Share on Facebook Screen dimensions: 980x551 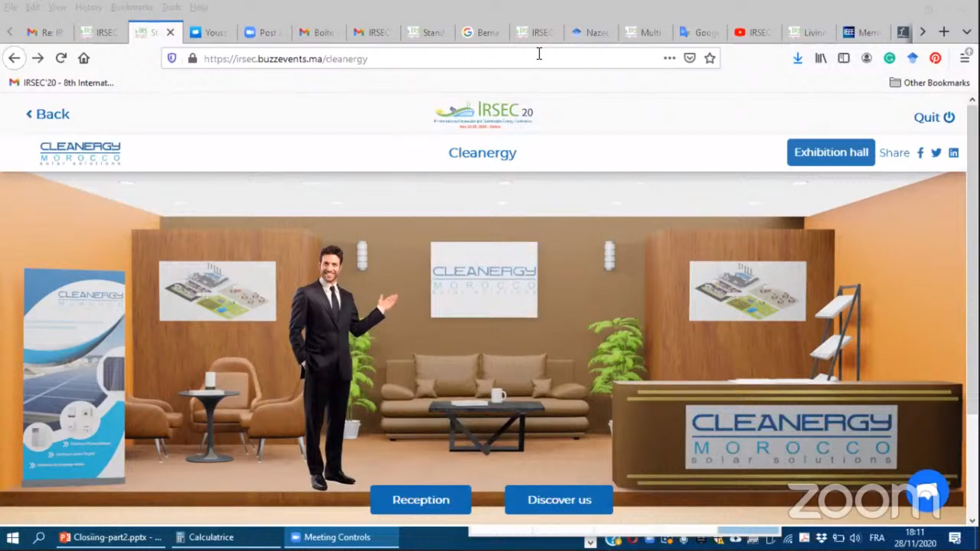[x=920, y=153]
